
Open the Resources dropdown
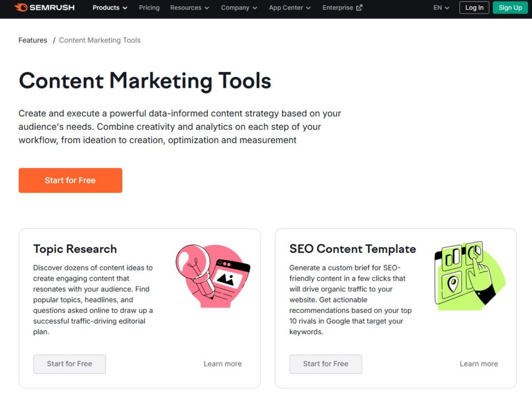[x=189, y=8]
